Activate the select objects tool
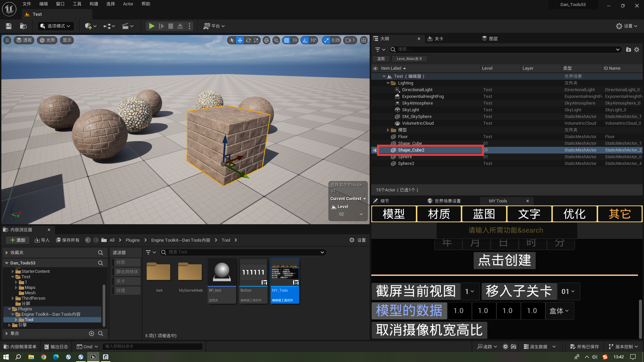Viewport: 644px width, 362px height. tap(232, 40)
